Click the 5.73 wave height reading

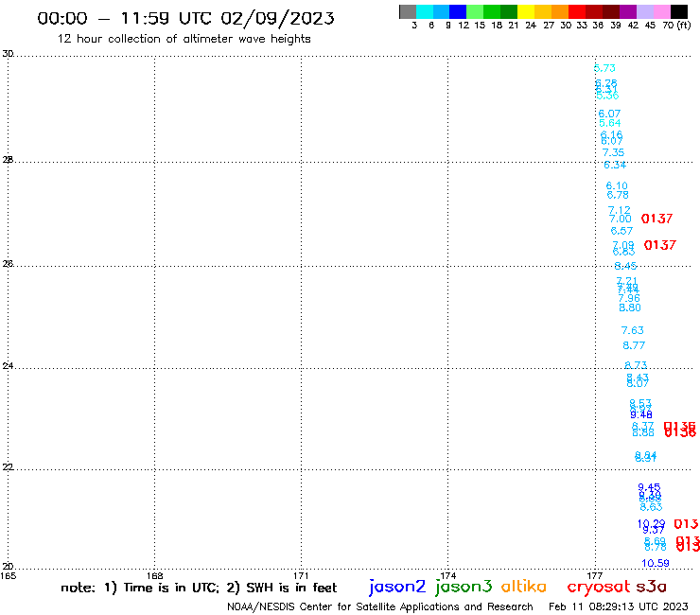[x=604, y=68]
